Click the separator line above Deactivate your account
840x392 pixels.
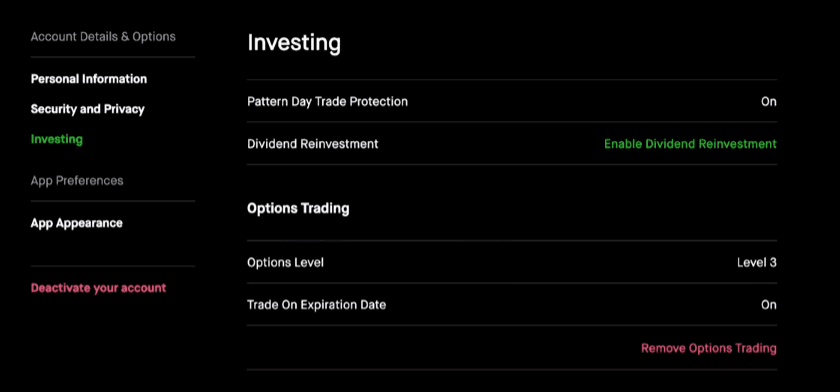112,266
